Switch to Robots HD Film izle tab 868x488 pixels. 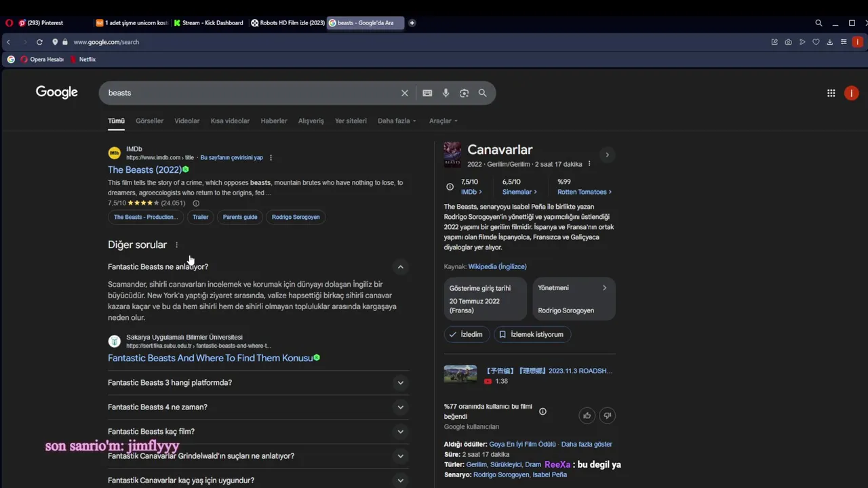click(287, 23)
